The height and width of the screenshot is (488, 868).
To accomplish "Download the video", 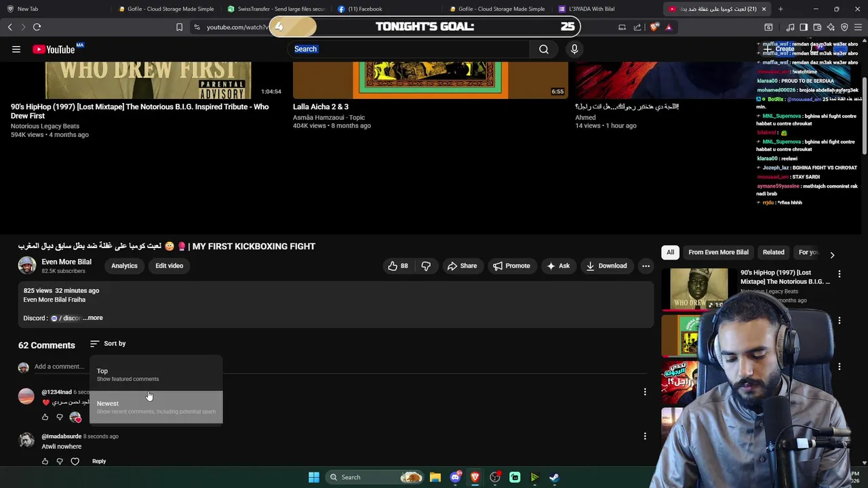I will pyautogui.click(x=607, y=266).
